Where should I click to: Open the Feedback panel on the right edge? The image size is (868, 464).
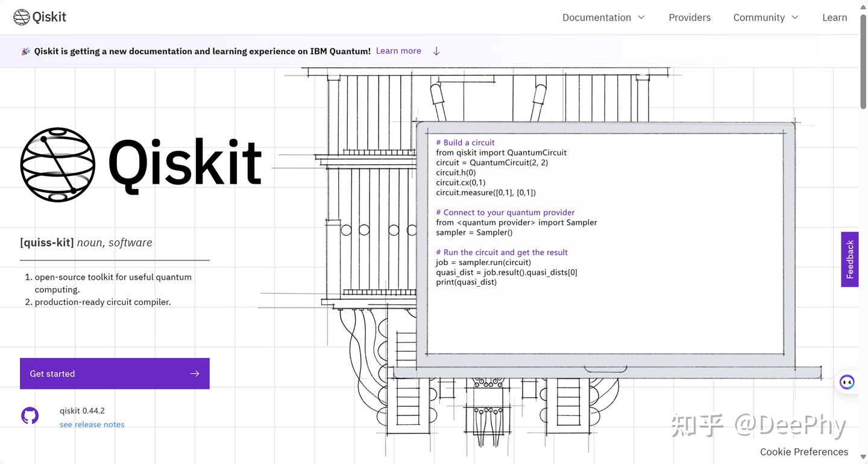tap(849, 259)
